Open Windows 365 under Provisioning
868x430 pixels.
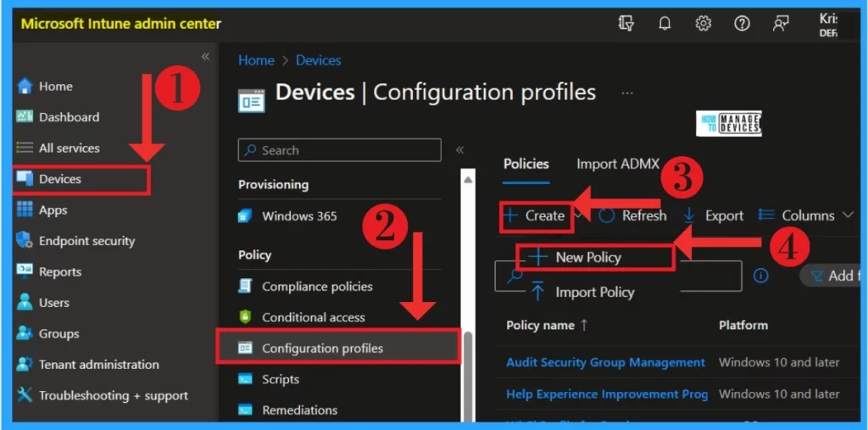click(299, 216)
